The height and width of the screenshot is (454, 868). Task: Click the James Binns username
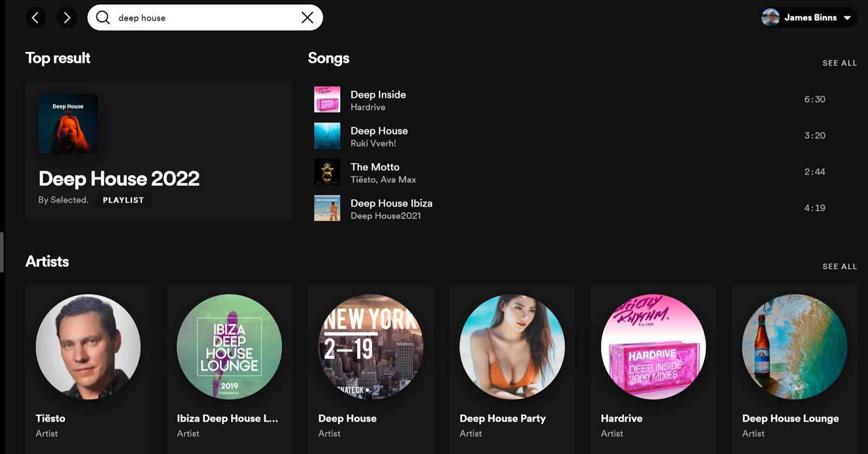[810, 17]
